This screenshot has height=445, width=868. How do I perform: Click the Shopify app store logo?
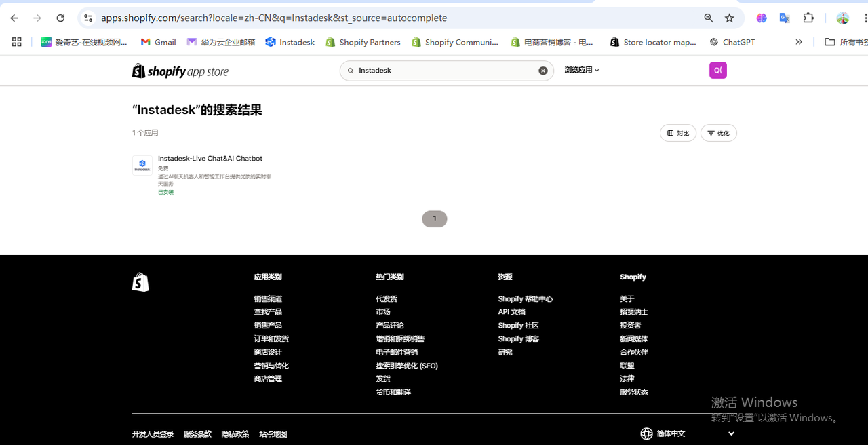point(180,71)
